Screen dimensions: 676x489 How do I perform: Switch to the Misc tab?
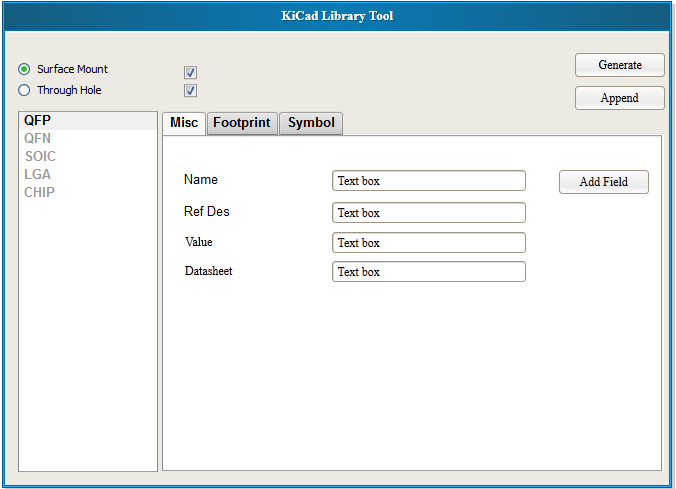(x=184, y=123)
